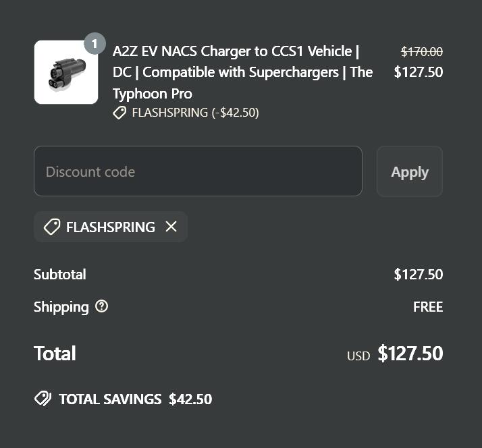The width and height of the screenshot is (482, 448).
Task: Click the FLASHSPRING (-$42.50) discount text
Action: (x=196, y=113)
